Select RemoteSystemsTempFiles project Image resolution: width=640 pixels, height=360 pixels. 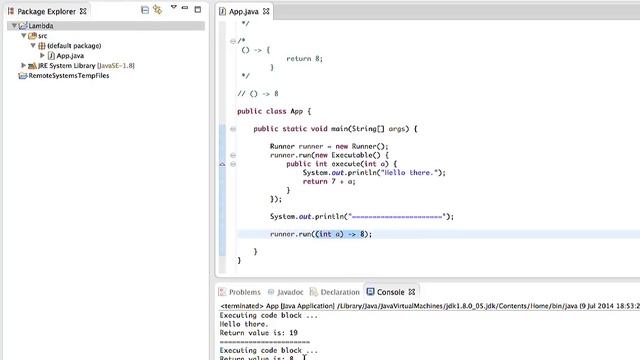[69, 76]
